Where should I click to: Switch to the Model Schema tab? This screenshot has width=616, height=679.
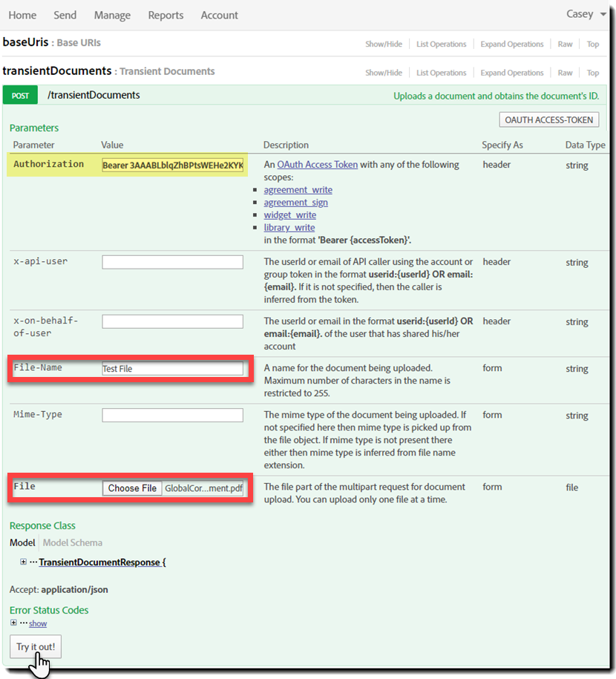tap(72, 542)
